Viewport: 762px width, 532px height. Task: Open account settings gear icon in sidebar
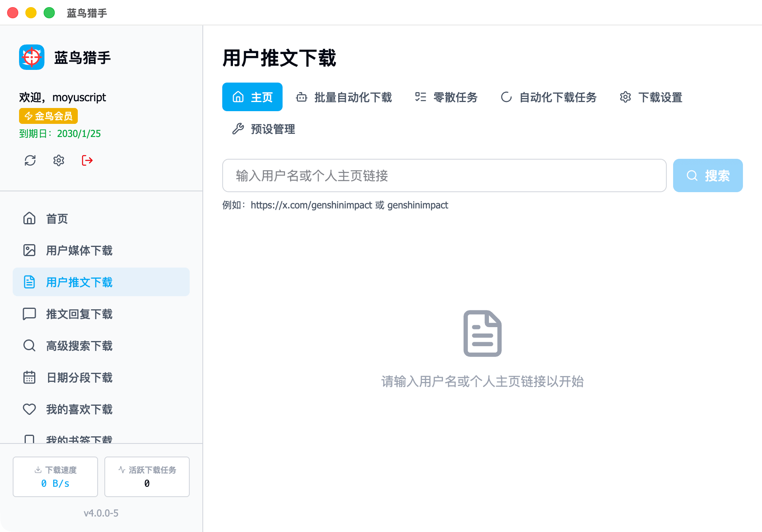pos(59,160)
